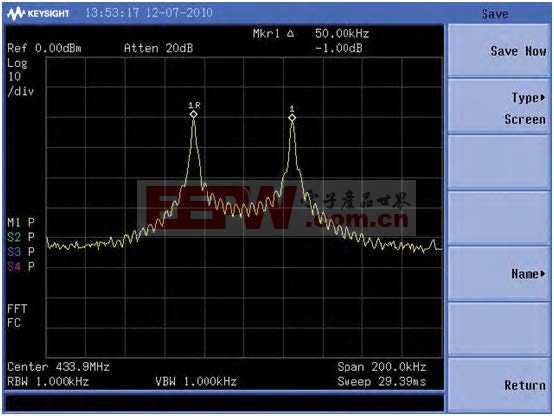Click the blank softkey below Type Screen
This screenshot has width=554, height=416.
click(x=499, y=162)
